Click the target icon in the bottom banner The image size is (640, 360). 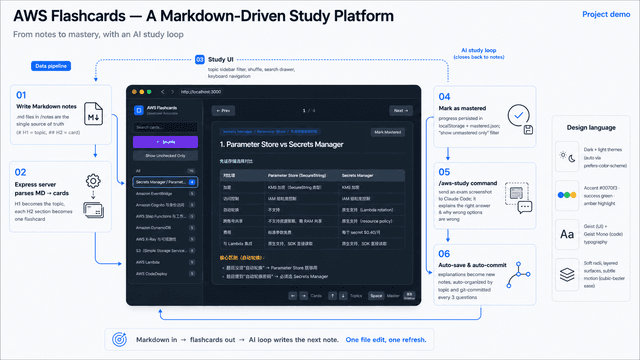120,339
